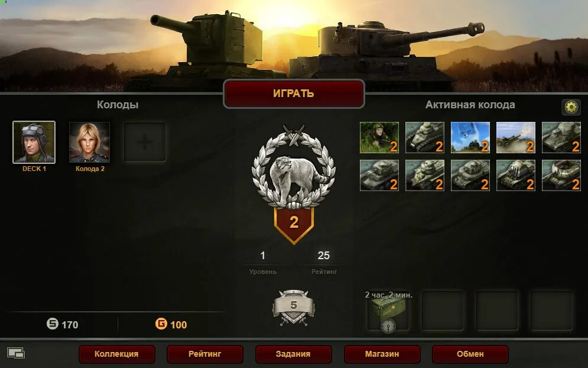
Task: Click the silver coin credits icon
Action: click(53, 324)
